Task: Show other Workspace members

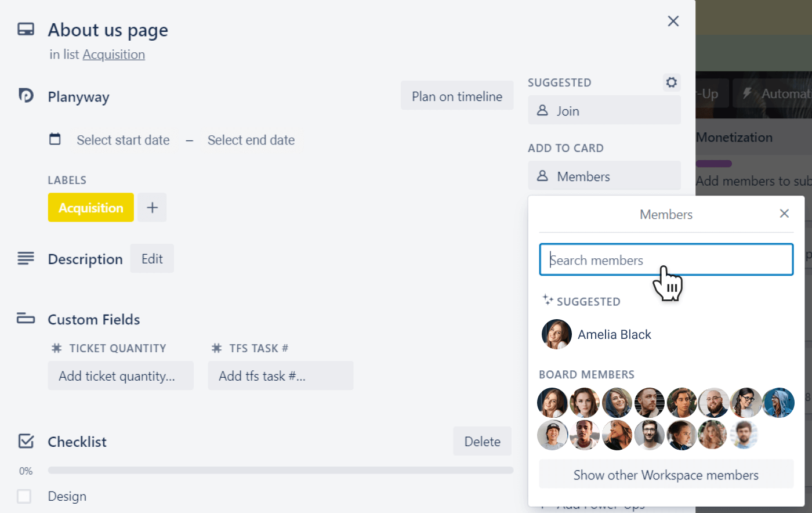Action: coord(665,474)
